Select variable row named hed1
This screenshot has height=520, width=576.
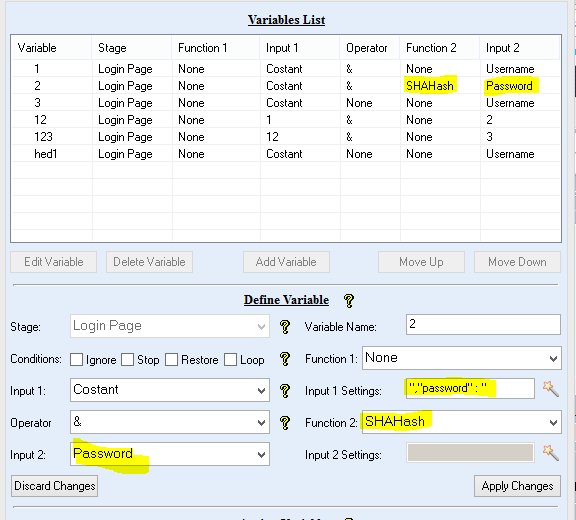(286, 154)
